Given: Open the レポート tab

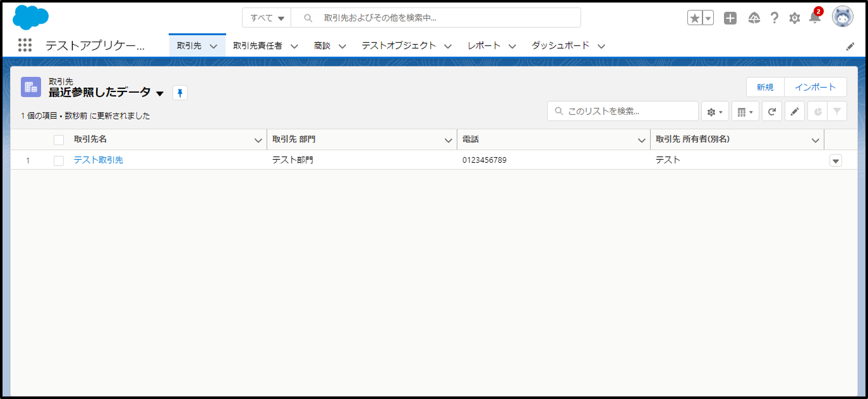Looking at the screenshot, I should [484, 46].
